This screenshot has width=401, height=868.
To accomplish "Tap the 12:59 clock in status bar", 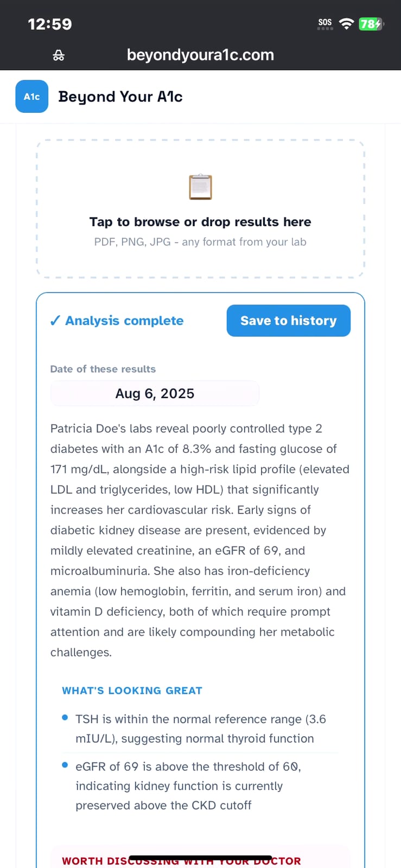I will coord(50,24).
